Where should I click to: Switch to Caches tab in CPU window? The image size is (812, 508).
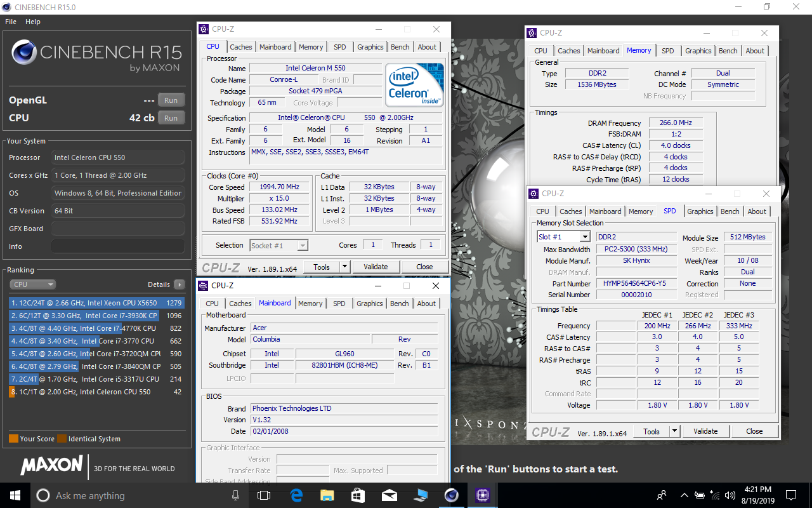[241, 47]
